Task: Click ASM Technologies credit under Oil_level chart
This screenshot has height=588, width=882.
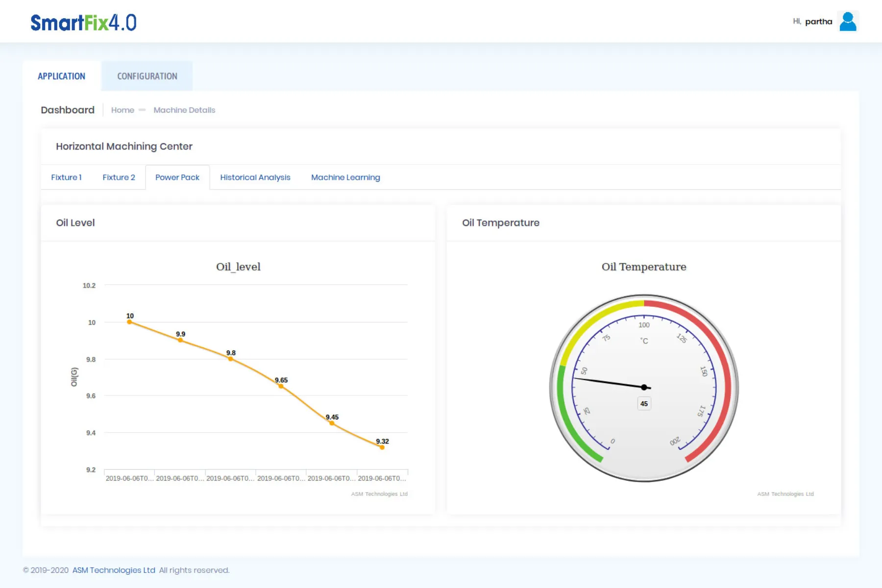Action: point(379,494)
